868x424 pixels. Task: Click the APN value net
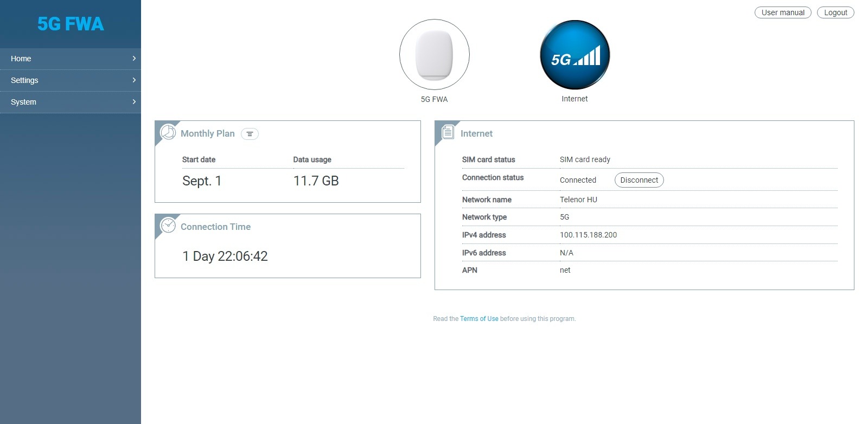pyautogui.click(x=565, y=270)
